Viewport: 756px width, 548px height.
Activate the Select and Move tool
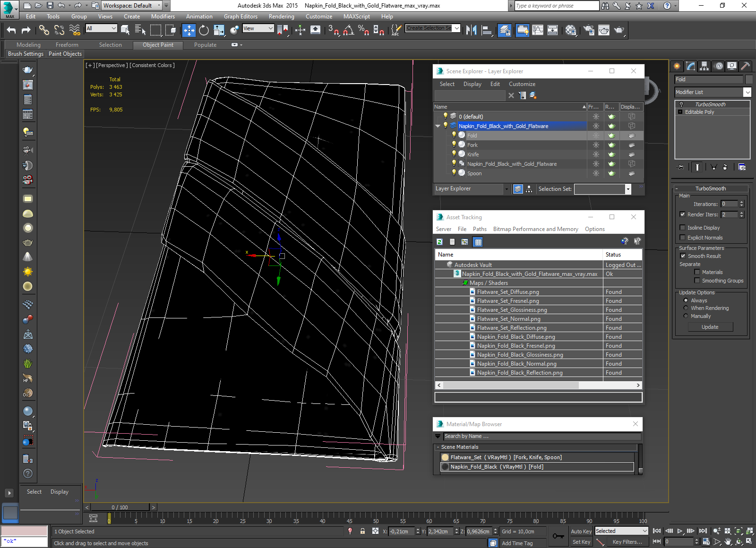point(189,30)
